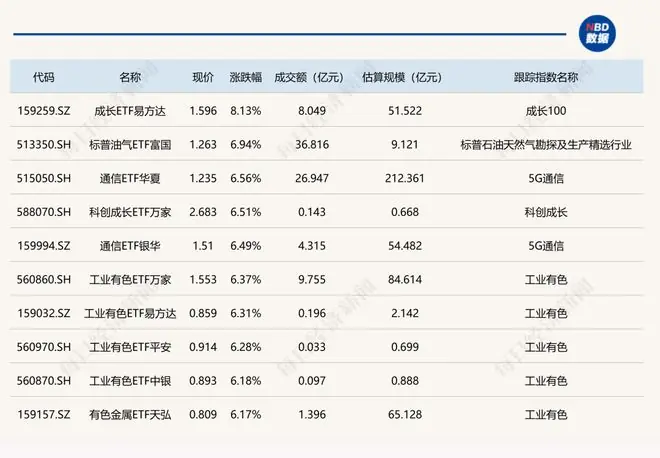
Task: Click the name 标普油气ETF富国
Action: click(130, 144)
